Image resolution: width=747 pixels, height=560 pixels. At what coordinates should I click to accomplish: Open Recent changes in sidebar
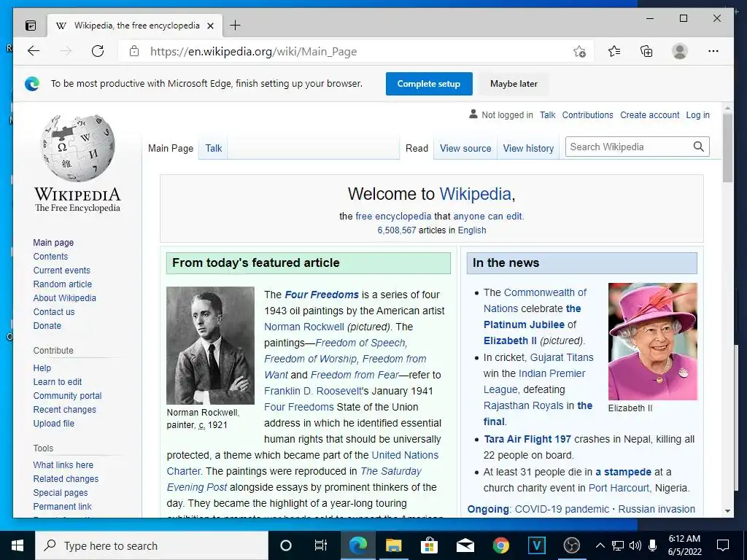pyautogui.click(x=64, y=410)
